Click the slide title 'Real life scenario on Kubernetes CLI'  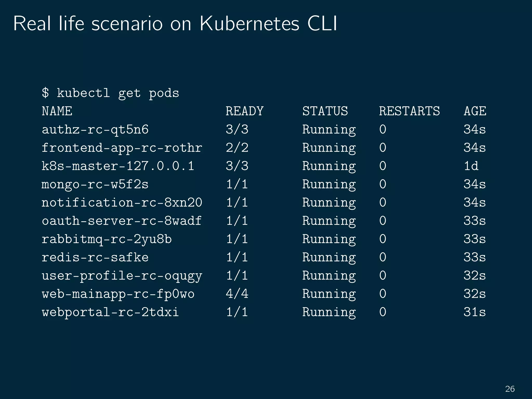175,24
